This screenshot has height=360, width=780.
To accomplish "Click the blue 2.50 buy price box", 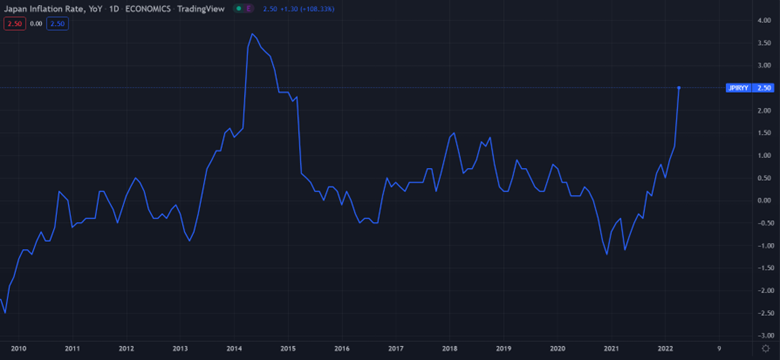I will tap(58, 23).
